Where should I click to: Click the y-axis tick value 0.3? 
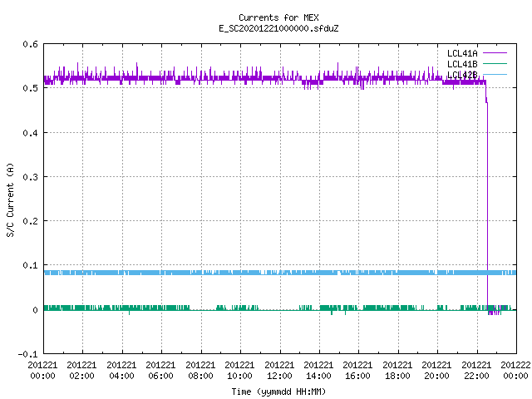point(30,177)
